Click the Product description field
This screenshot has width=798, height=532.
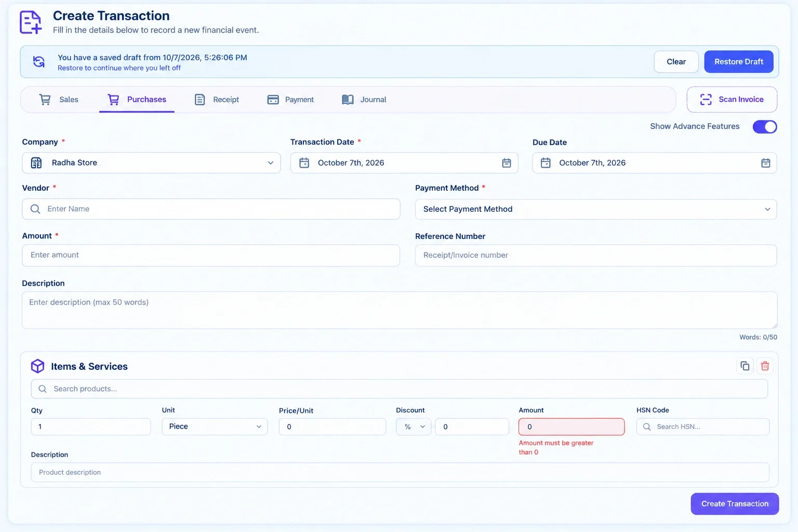400,472
